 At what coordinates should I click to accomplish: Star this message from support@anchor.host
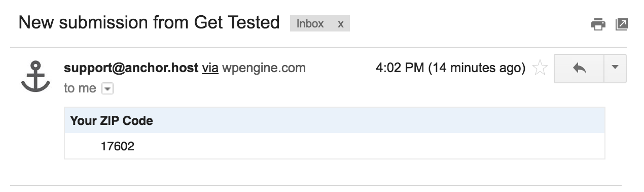click(x=540, y=68)
